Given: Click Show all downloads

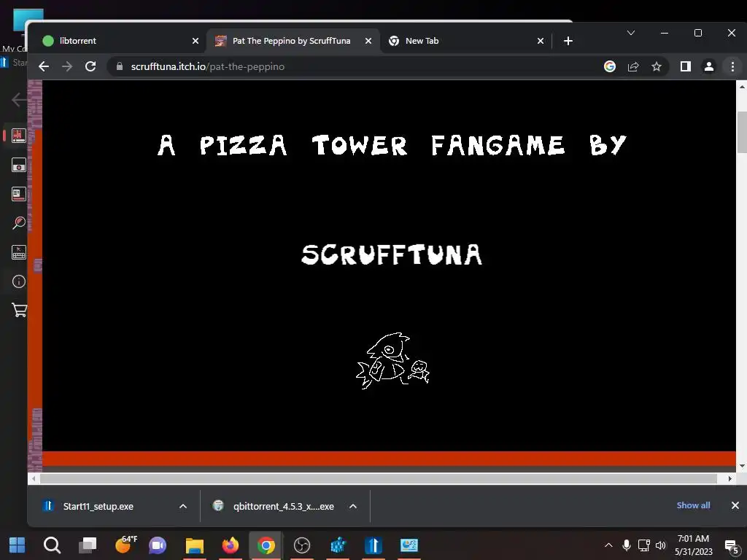Looking at the screenshot, I should (x=693, y=505).
